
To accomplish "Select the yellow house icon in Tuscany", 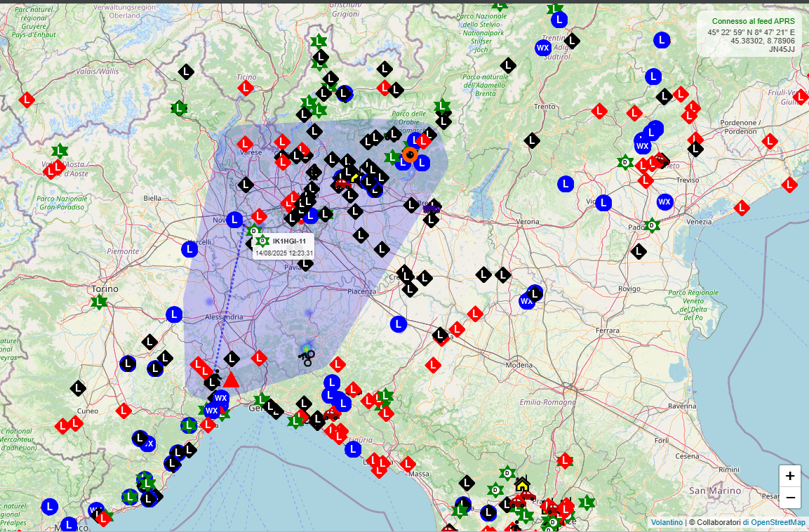I will click(522, 484).
